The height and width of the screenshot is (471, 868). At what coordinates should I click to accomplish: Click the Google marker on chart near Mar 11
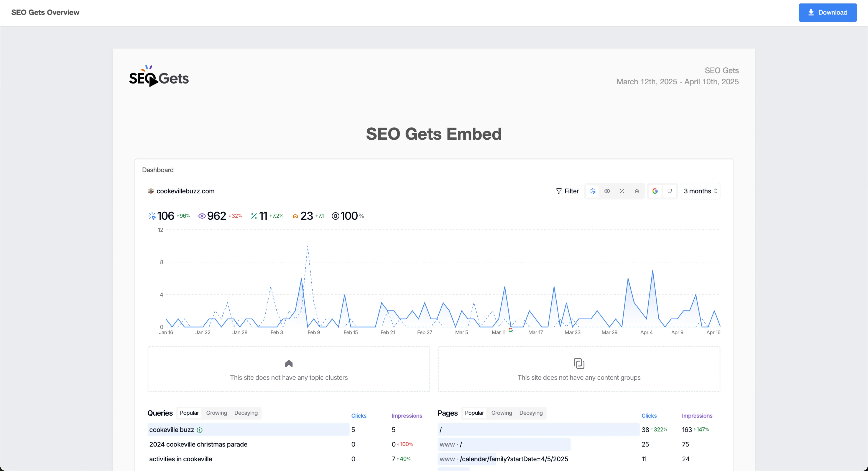pos(511,330)
